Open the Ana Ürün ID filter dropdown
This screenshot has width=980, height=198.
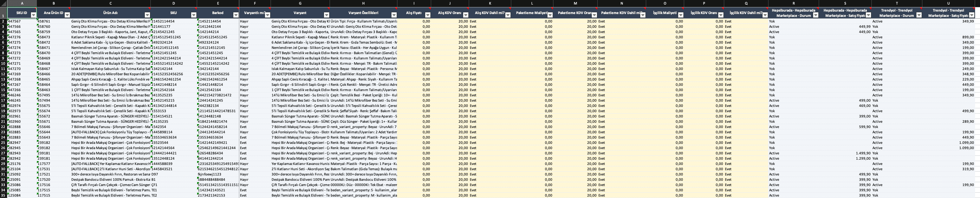pos(67,15)
